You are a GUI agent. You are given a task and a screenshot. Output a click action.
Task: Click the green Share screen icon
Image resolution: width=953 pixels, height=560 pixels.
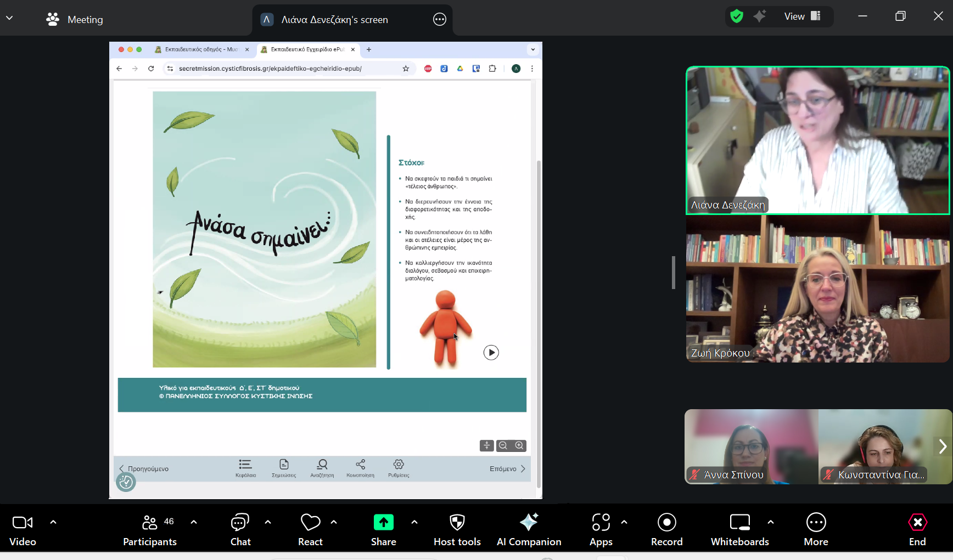pos(383,523)
